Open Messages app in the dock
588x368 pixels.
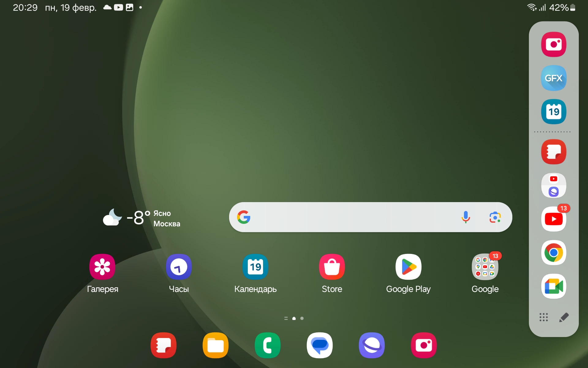tap(319, 345)
